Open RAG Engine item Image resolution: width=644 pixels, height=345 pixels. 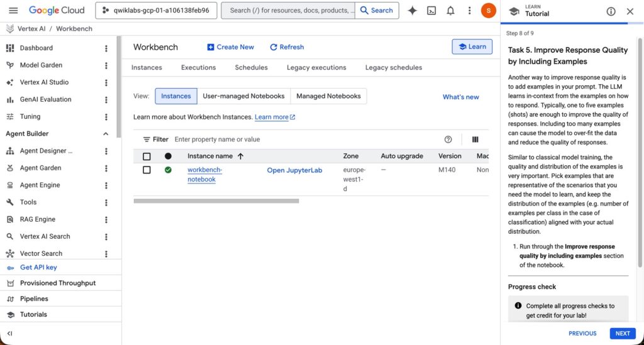pyautogui.click(x=37, y=219)
